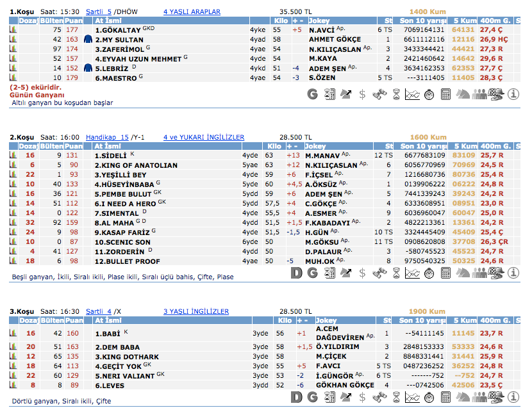Image resolution: width=532 pixels, height=415 pixels.
Task: Click the hourglass icon in race 3
Action: pyautogui.click(x=395, y=397)
